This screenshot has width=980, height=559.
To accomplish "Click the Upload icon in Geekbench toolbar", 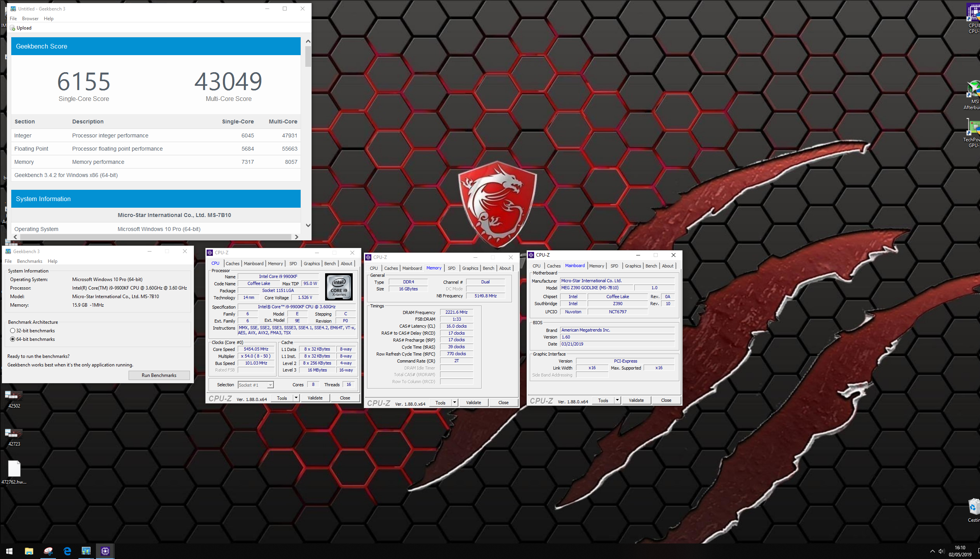I will click(13, 28).
